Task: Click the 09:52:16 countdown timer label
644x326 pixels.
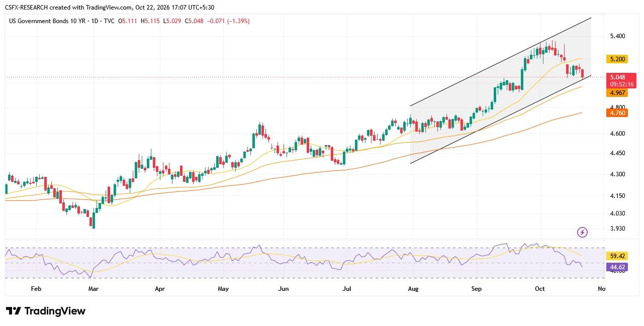Action: pyautogui.click(x=622, y=84)
